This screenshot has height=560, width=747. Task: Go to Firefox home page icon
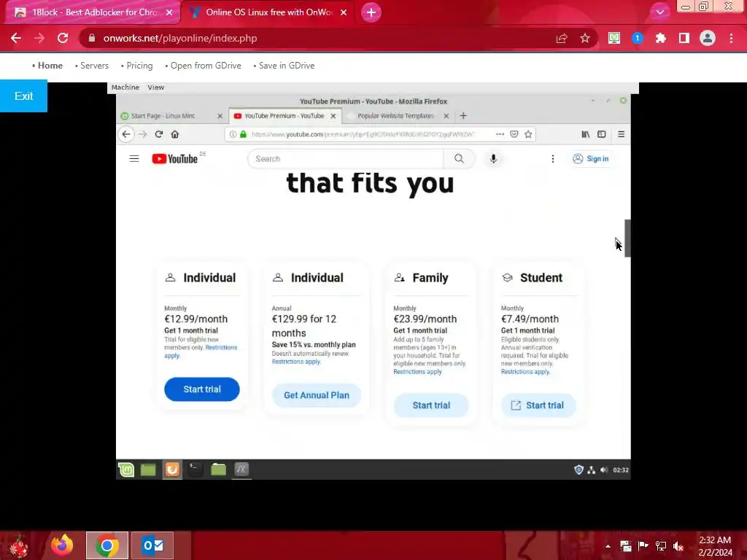tap(175, 134)
